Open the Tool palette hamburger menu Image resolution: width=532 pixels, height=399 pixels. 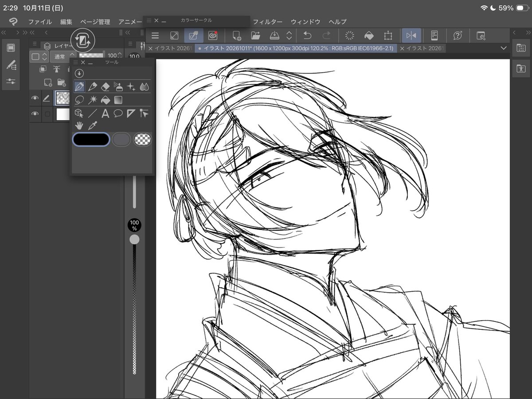point(75,63)
